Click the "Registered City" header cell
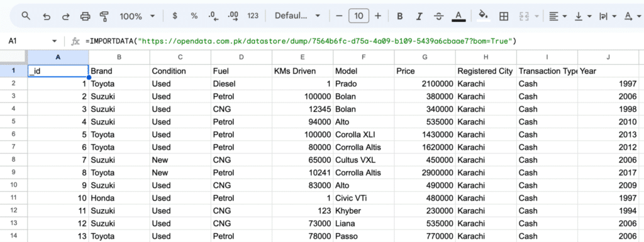 [486, 71]
